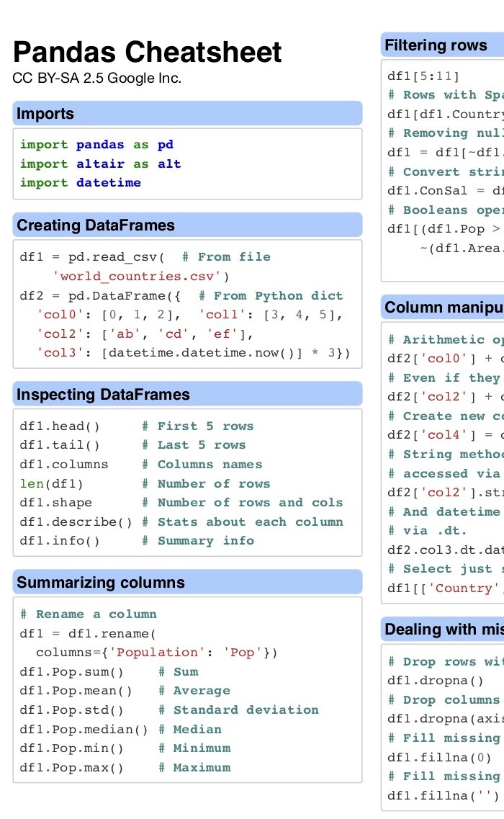This screenshot has height=819, width=504.
Task: Click the datetime.datetime.now() line for col3
Action: 193,353
